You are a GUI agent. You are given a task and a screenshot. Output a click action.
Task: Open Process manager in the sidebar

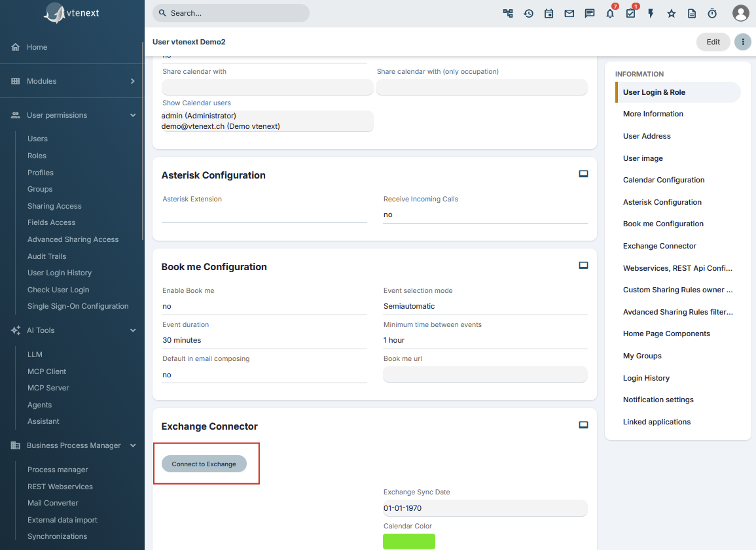58,470
